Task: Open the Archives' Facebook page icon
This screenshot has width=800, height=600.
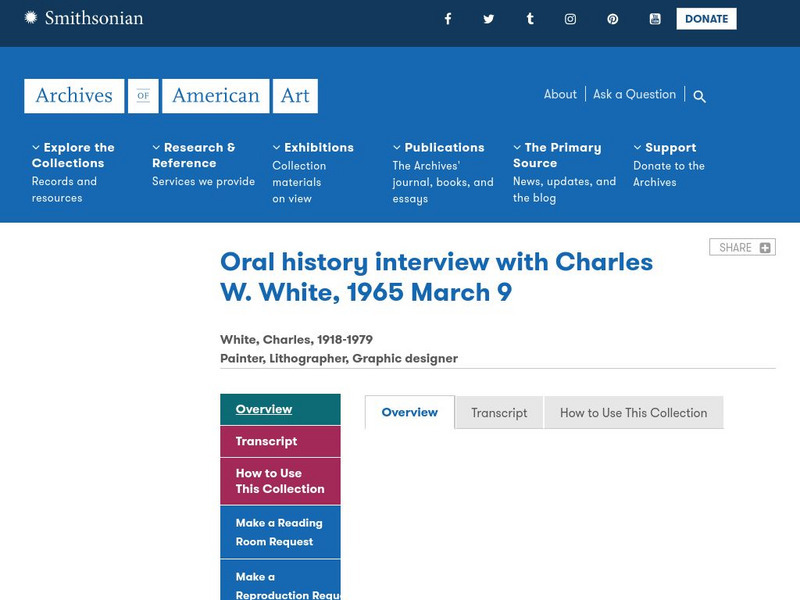Action: pyautogui.click(x=447, y=18)
